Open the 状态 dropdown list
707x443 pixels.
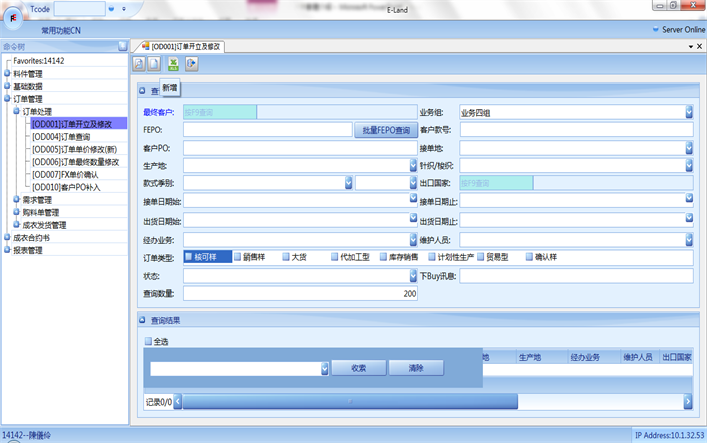coord(413,275)
